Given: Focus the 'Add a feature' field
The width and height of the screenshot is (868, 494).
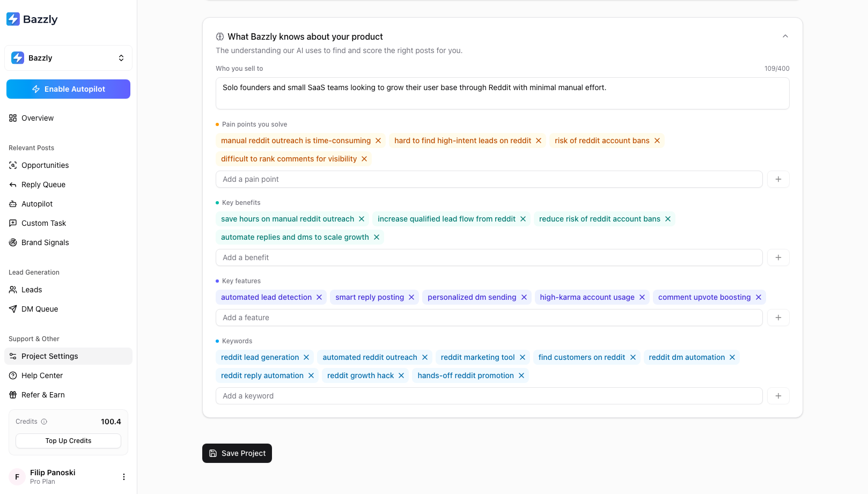Looking at the screenshot, I should pos(489,318).
